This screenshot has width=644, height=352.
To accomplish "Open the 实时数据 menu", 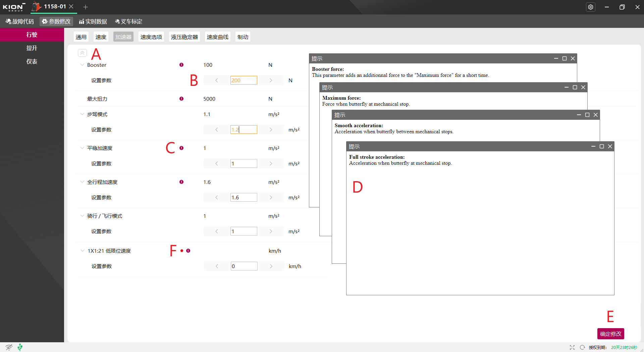I will (x=93, y=21).
